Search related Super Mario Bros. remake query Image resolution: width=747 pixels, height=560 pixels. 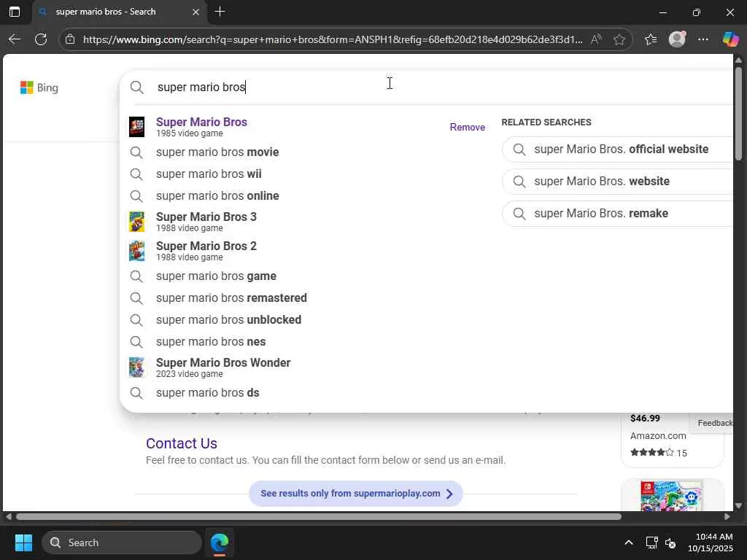tap(617, 214)
